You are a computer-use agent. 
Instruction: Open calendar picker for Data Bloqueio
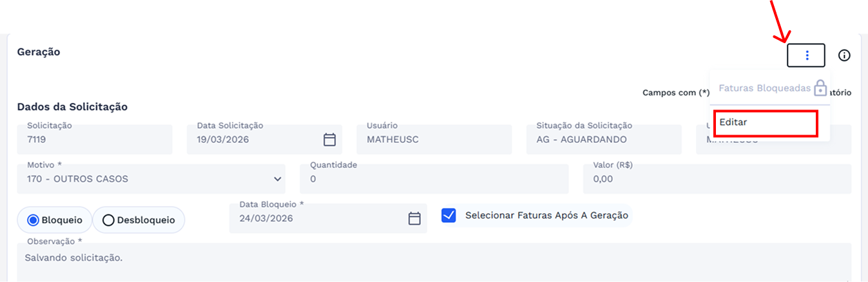click(414, 218)
